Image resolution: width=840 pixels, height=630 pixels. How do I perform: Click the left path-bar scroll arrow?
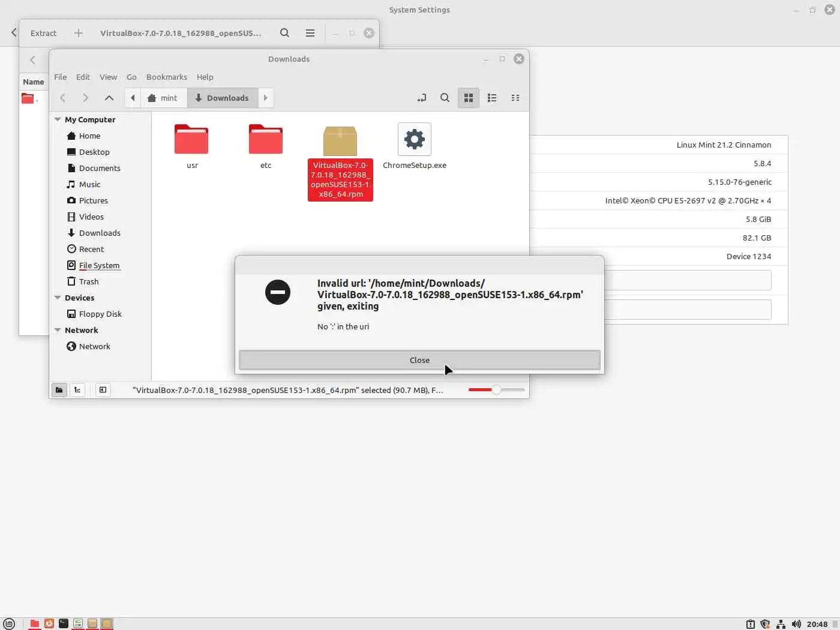[133, 98]
